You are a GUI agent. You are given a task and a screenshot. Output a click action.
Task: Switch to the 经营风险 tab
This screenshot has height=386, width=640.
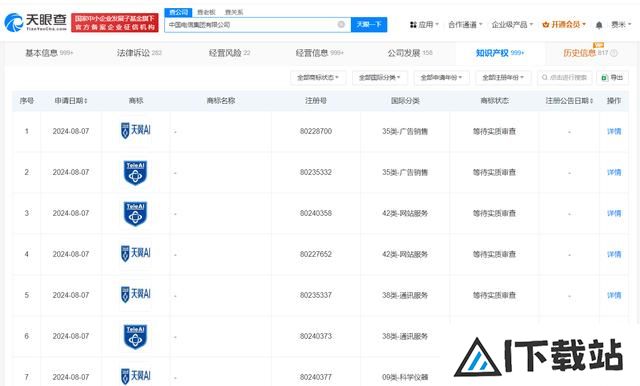point(229,53)
